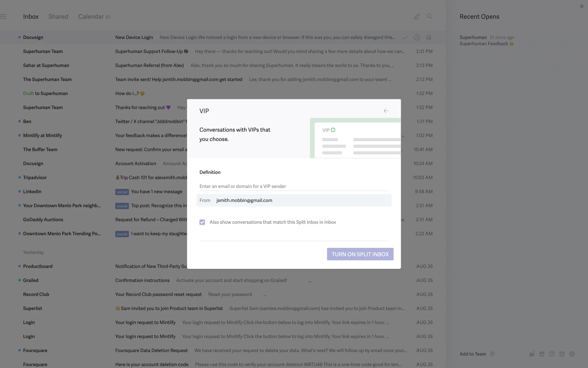Click the back arrow in VIP dialog
This screenshot has height=368, width=588.
(386, 111)
